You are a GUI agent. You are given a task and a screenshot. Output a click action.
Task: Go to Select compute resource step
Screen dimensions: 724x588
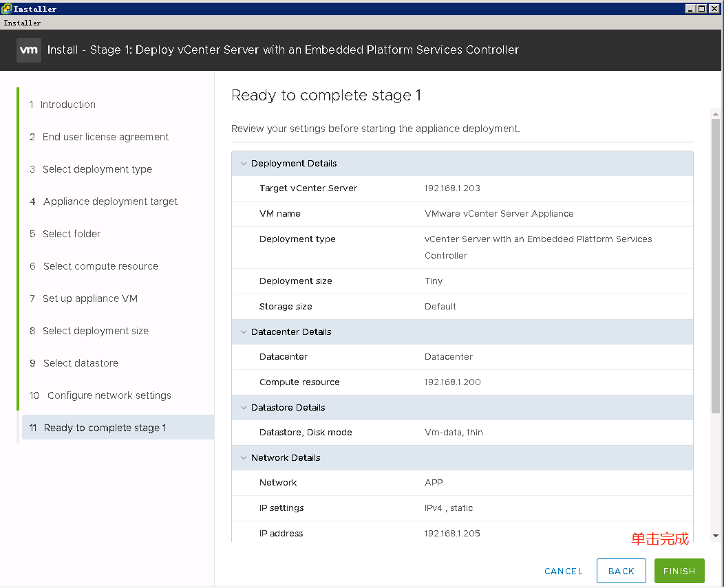94,266
